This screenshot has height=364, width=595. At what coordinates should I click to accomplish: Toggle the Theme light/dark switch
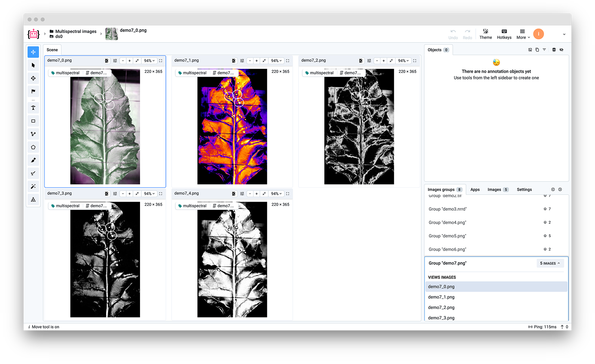[x=486, y=34]
